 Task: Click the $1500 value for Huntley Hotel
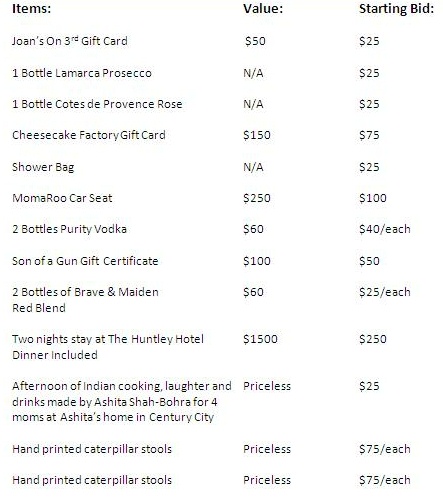click(x=260, y=339)
